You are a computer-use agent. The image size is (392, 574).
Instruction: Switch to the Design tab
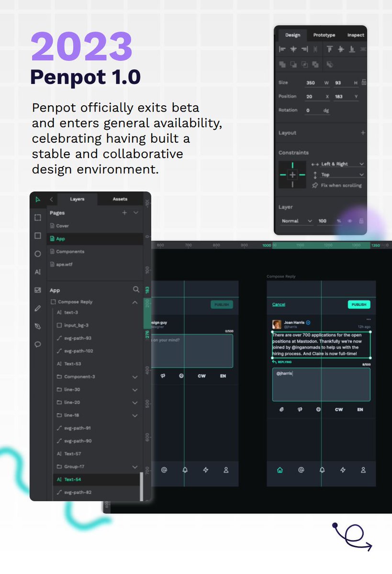[x=293, y=35]
